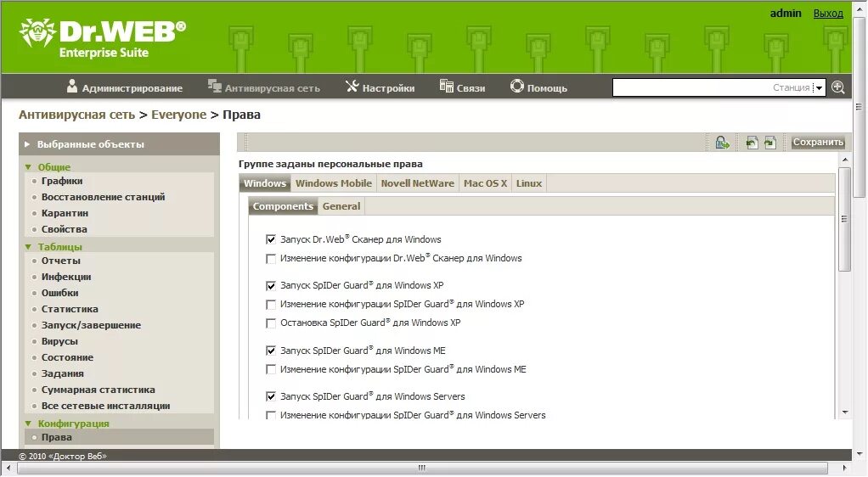
Task: Toggle Запуск SpIDer Guard для Windows XP
Action: pyautogui.click(x=271, y=285)
